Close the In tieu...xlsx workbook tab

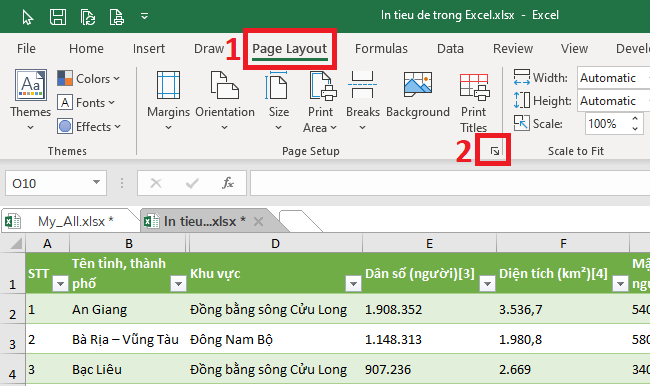point(258,221)
